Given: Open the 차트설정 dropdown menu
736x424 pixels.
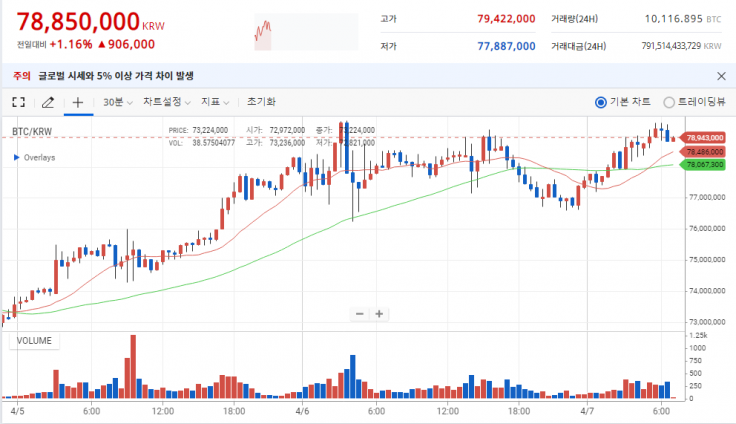Looking at the screenshot, I should click(x=166, y=102).
